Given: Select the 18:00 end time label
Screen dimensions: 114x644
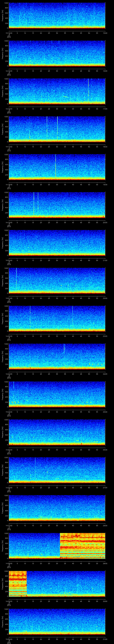Looking at the screenshot, I should click(x=105, y=147).
